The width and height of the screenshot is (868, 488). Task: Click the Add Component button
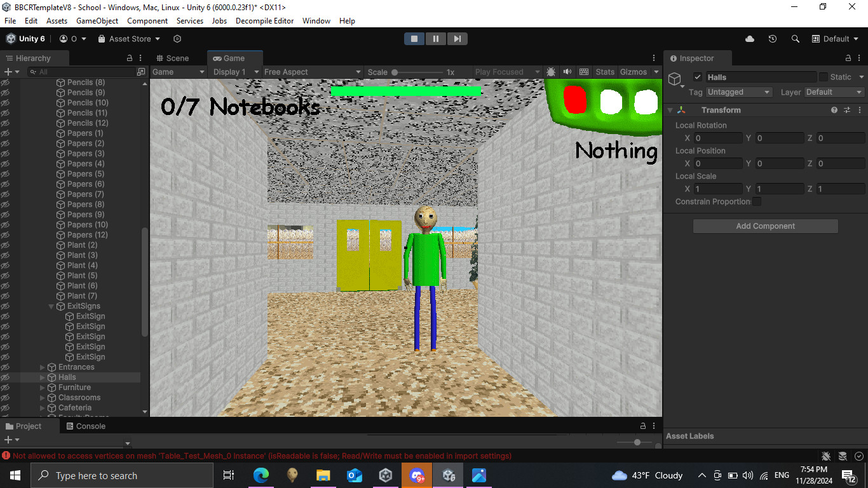[765, 226]
